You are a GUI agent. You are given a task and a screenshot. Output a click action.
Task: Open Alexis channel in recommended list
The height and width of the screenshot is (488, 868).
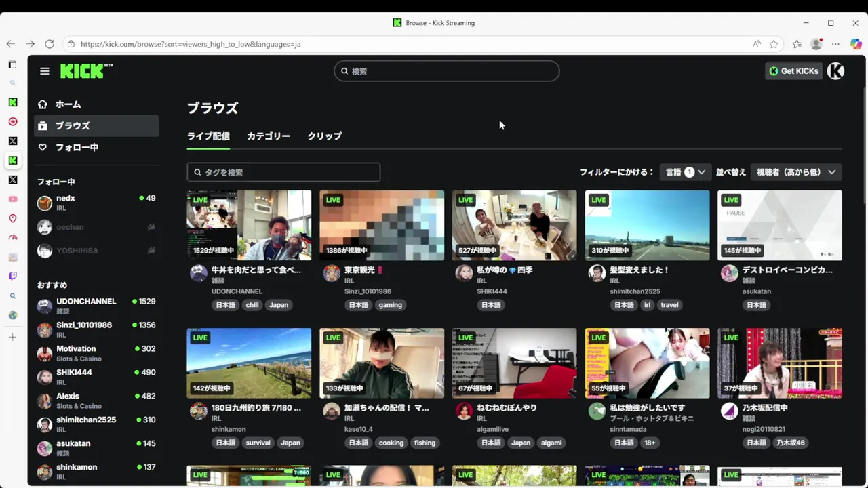[96, 401]
